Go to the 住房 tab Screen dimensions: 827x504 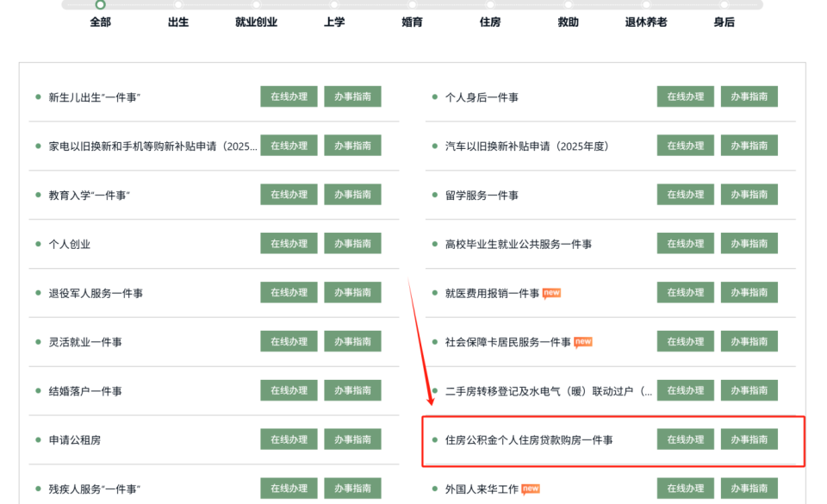click(x=490, y=22)
